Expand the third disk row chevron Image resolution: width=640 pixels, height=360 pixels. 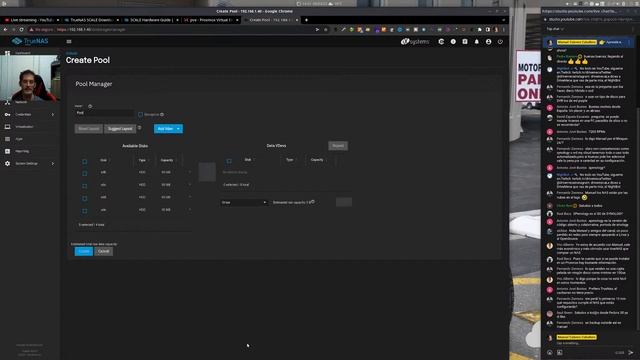click(189, 197)
